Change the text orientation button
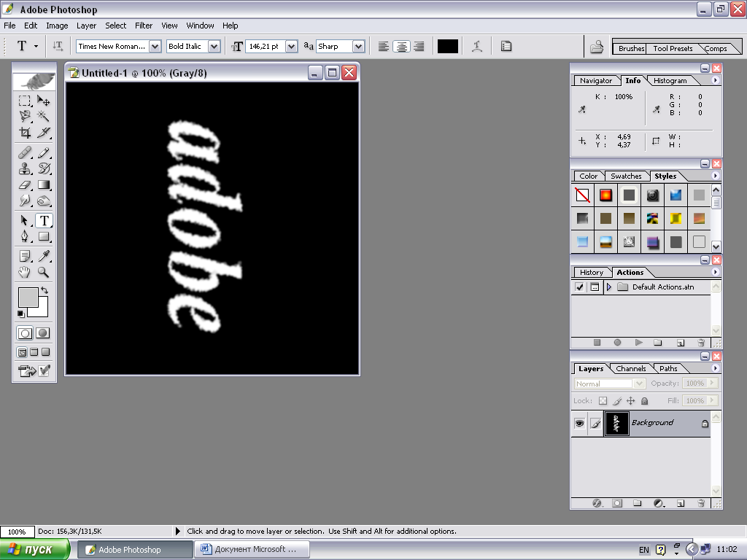This screenshot has height=560, width=747. pyautogui.click(x=58, y=46)
